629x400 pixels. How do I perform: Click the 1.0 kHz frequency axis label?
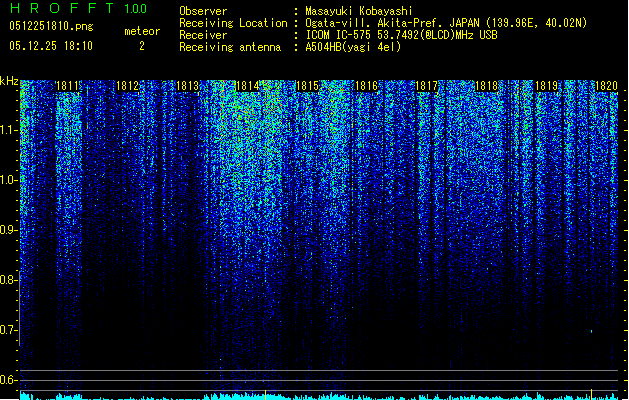8,180
